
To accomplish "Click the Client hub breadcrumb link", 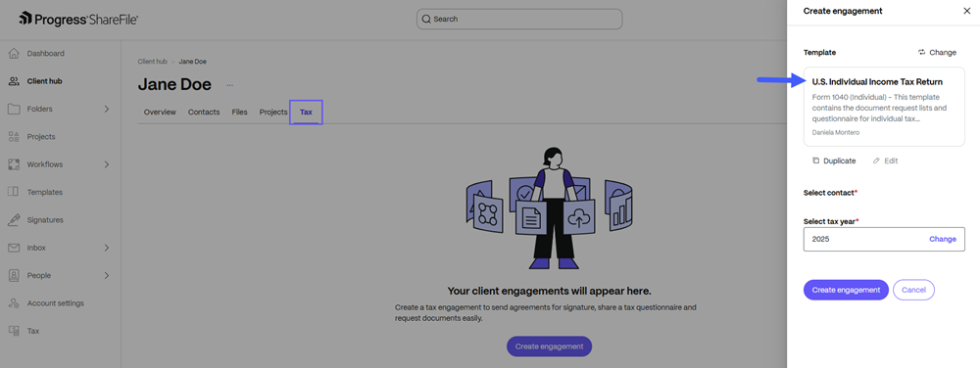I will pos(153,62).
